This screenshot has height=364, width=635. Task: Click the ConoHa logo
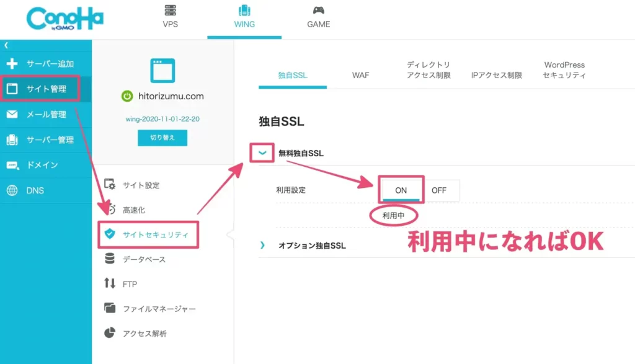(64, 19)
